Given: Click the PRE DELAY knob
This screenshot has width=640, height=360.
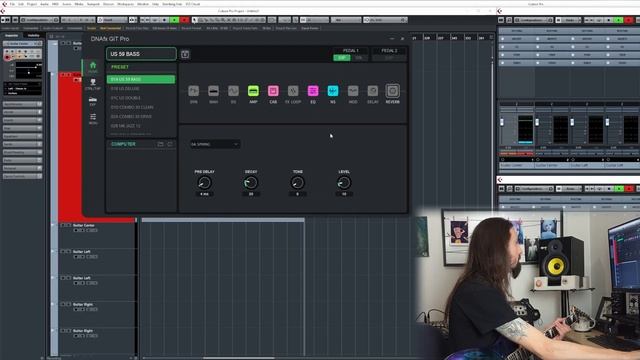Looking at the screenshot, I should coord(204,183).
